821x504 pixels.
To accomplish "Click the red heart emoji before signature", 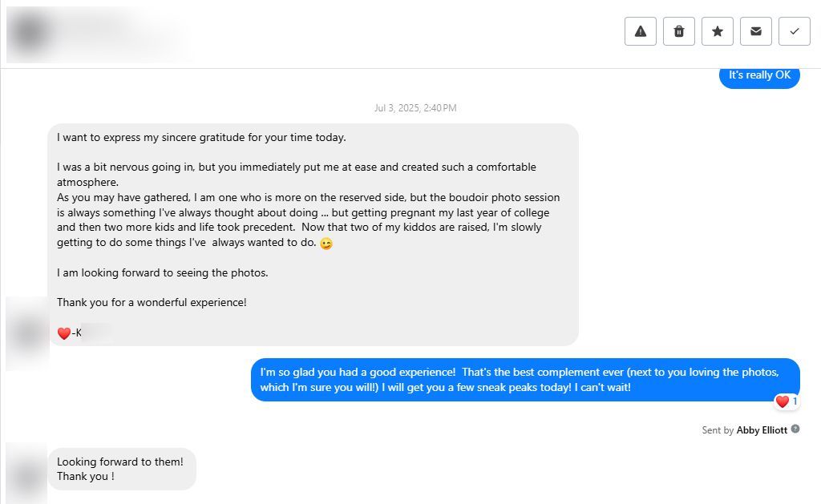I will 64,333.
